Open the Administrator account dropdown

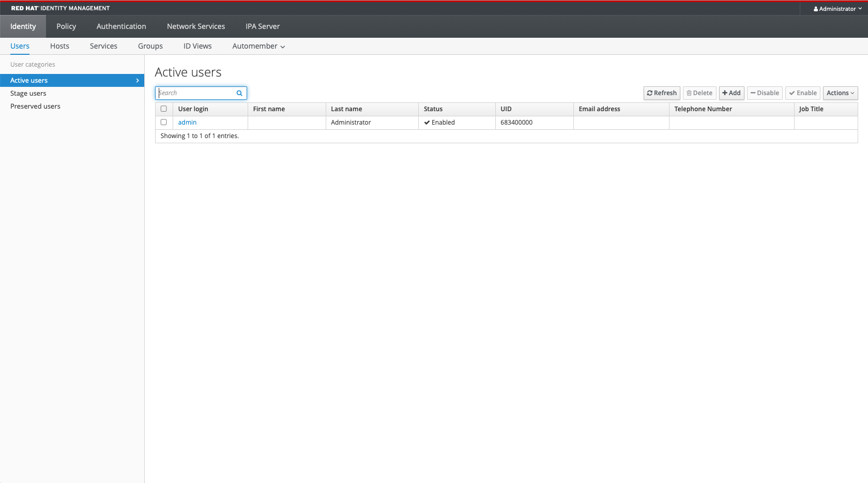[x=837, y=9]
